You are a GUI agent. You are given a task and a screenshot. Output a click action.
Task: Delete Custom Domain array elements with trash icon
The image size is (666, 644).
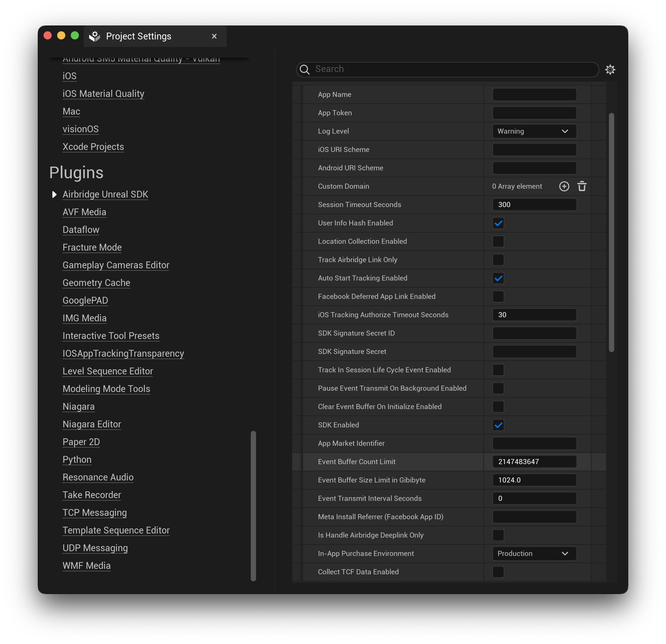coord(582,186)
